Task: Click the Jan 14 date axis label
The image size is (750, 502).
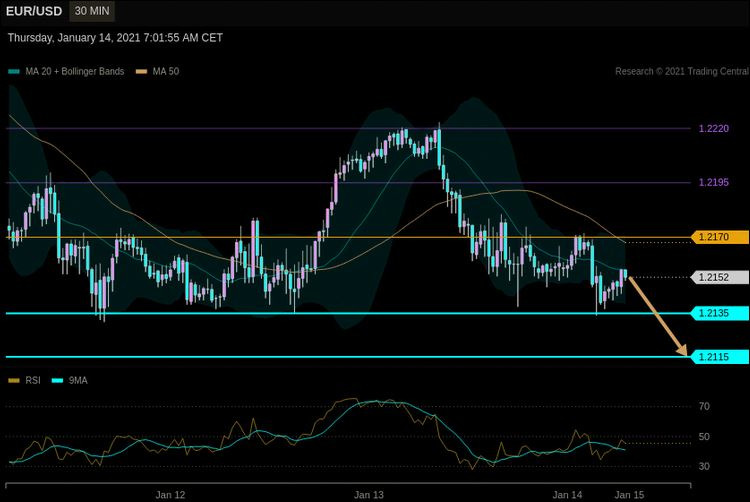Action: pyautogui.click(x=567, y=495)
